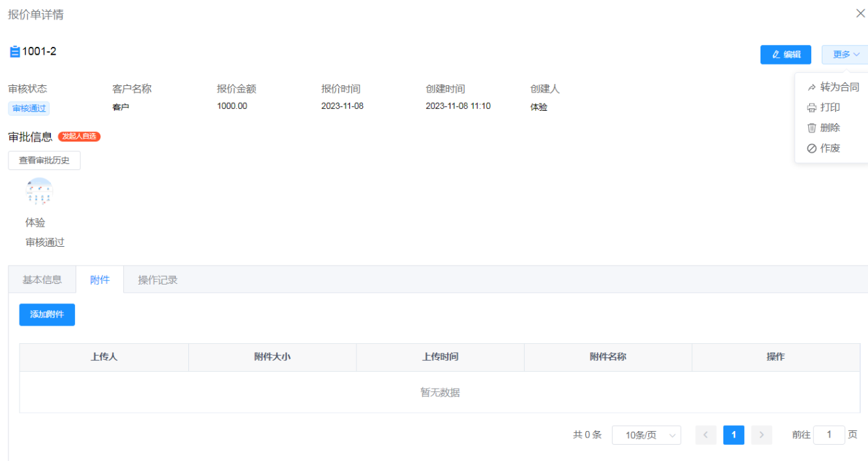The image size is (868, 461).
Task: Click the 前往 page number input field
Action: click(829, 434)
